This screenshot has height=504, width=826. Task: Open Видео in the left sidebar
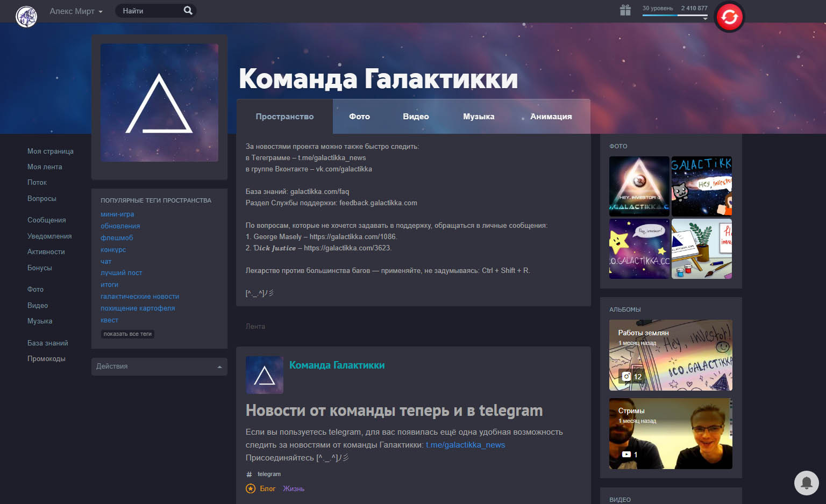point(38,306)
